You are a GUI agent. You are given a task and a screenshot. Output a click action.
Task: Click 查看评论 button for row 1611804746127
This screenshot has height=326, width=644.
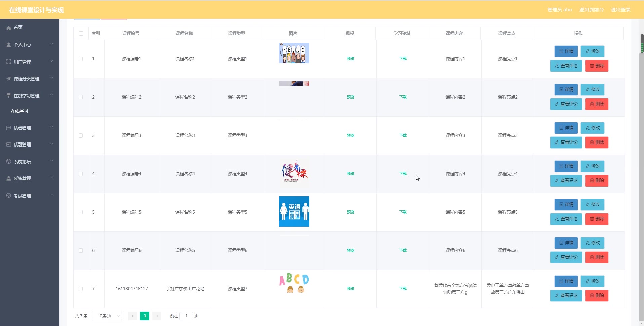(566, 296)
